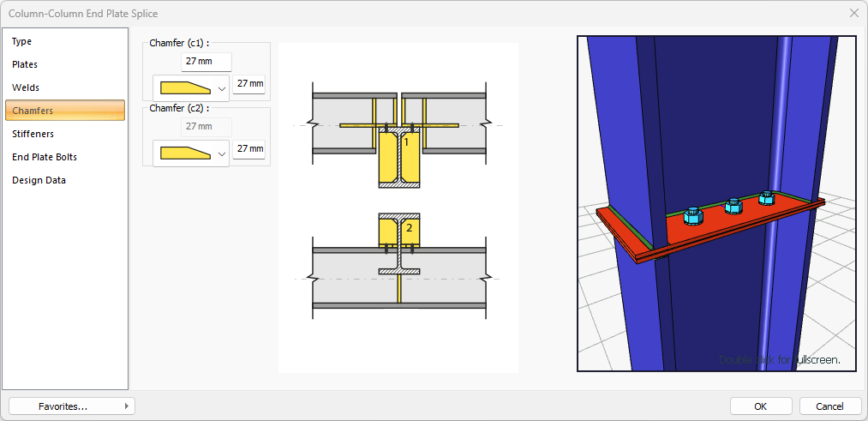Show the Design Data page
The width and height of the screenshot is (868, 421).
coord(39,180)
